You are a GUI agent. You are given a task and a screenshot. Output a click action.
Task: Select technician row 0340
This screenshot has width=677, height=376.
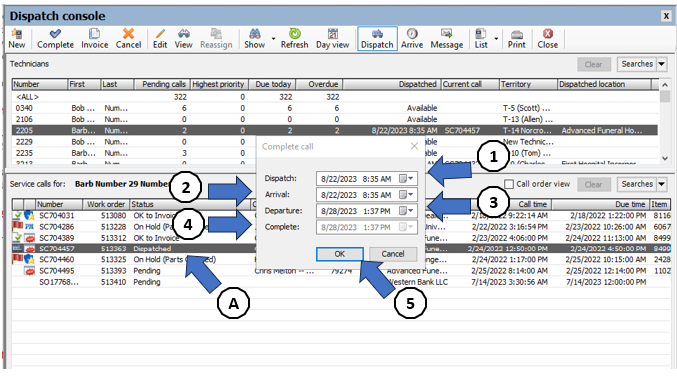coord(335,108)
